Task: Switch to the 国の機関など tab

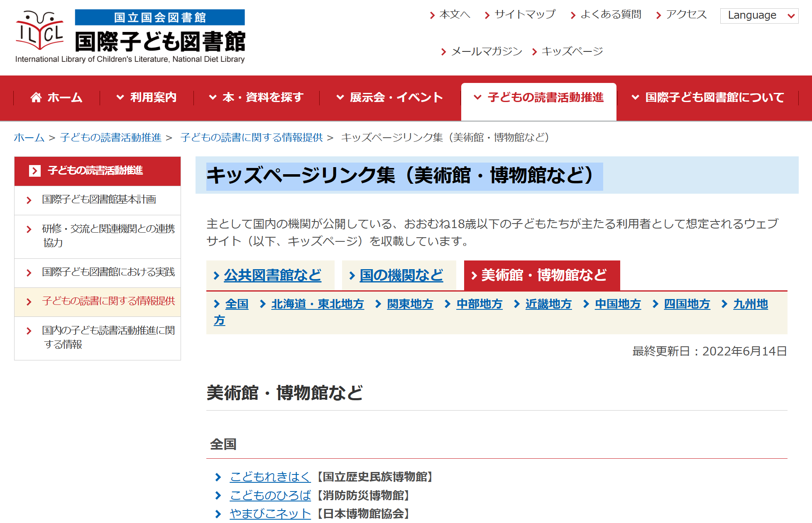Action: 399,275
